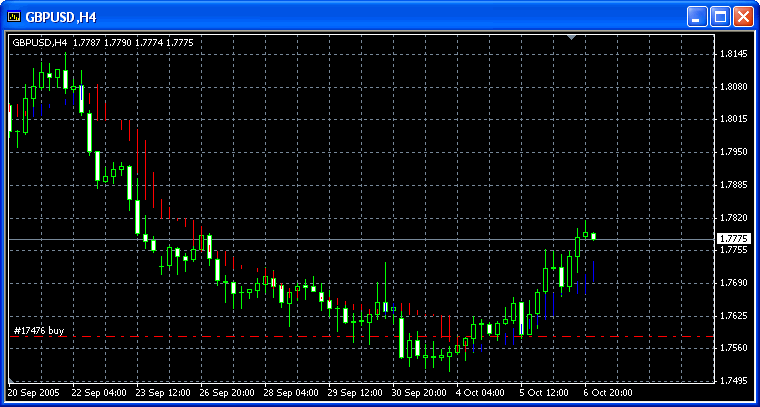Click the current price tag 1.7775

[x=734, y=238]
